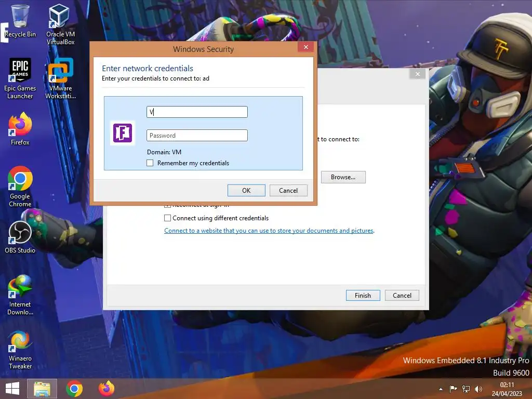532x399 pixels.
Task: Click Finish in the Map Network Drive window
Action: tap(363, 295)
